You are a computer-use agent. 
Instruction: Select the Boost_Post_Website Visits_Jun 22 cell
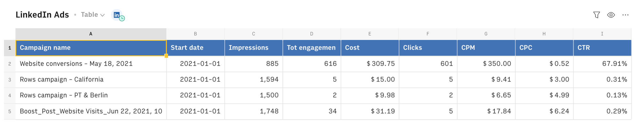(91, 111)
